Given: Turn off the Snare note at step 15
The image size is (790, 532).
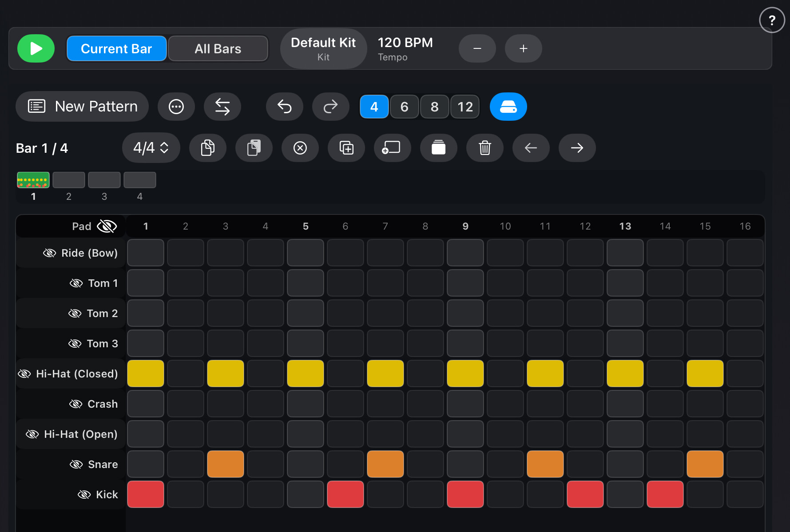Looking at the screenshot, I should click(705, 464).
